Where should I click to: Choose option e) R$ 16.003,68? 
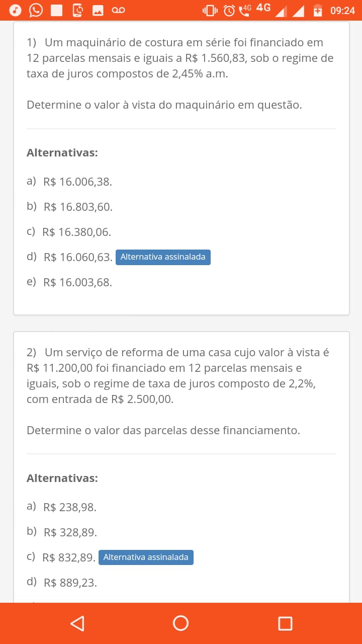point(69,282)
